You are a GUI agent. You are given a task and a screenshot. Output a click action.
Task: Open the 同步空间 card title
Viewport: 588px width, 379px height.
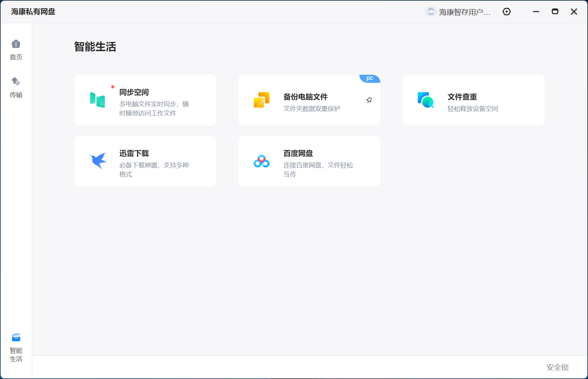(x=134, y=92)
